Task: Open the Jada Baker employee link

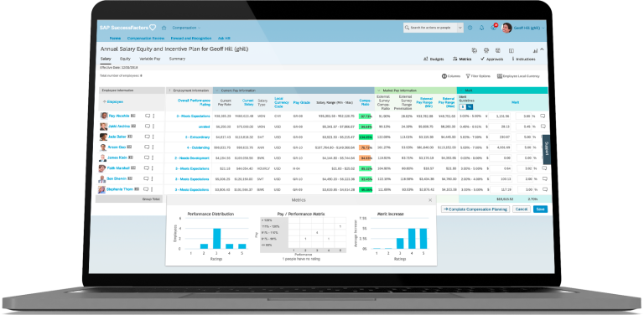Action: (117, 137)
